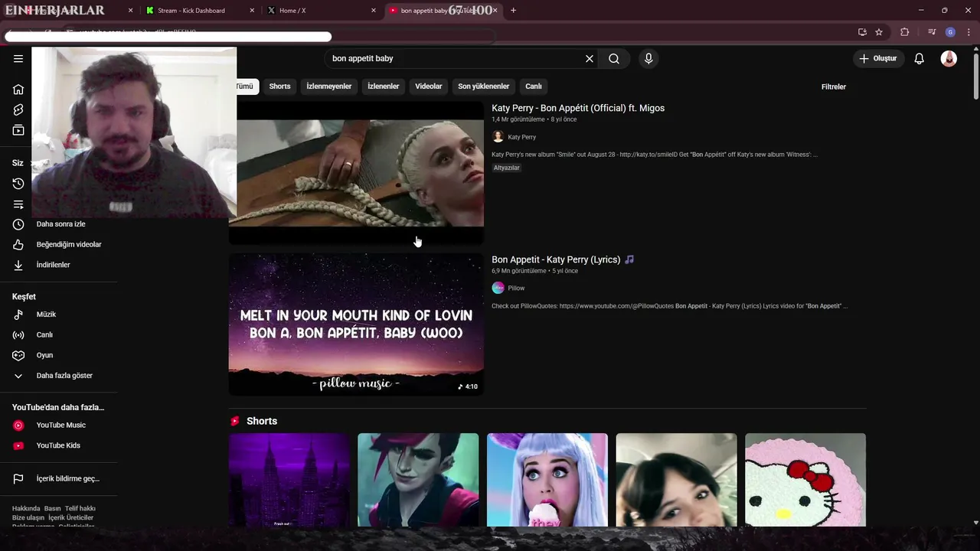Select the Tümü filter chip
This screenshot has width=980, height=551.
click(x=247, y=86)
